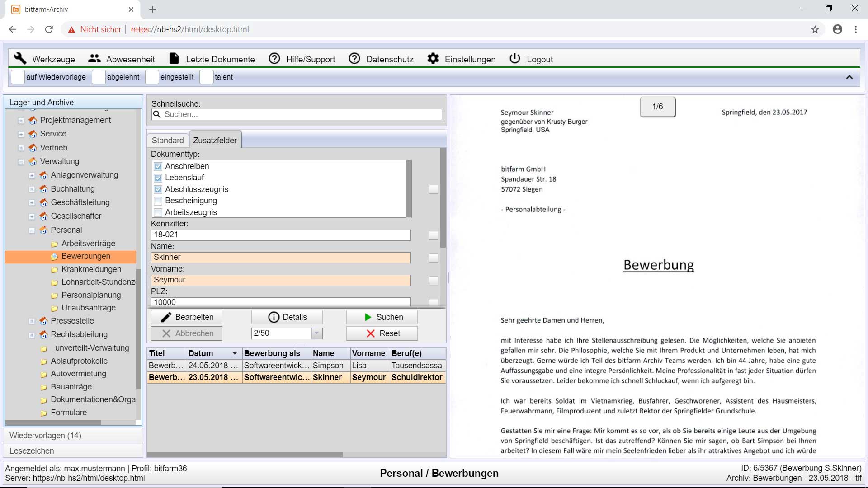Click the Logout power icon
Screen dimensions: 868x488
(515, 59)
